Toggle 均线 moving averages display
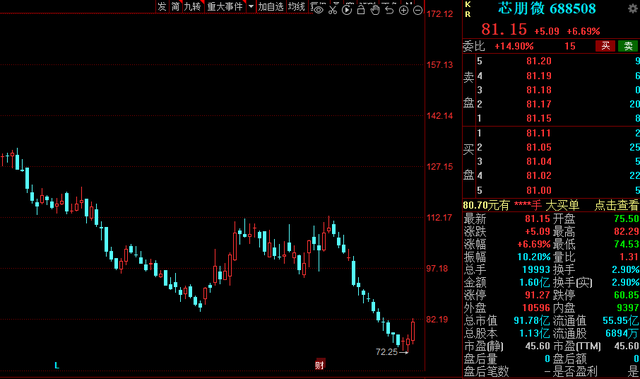640x379 pixels. tap(297, 7)
